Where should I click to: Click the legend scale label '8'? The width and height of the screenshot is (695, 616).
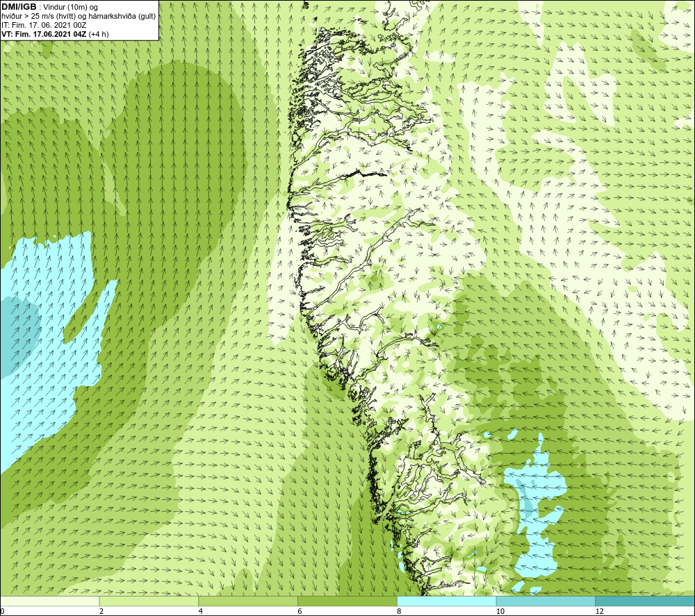pos(400,612)
